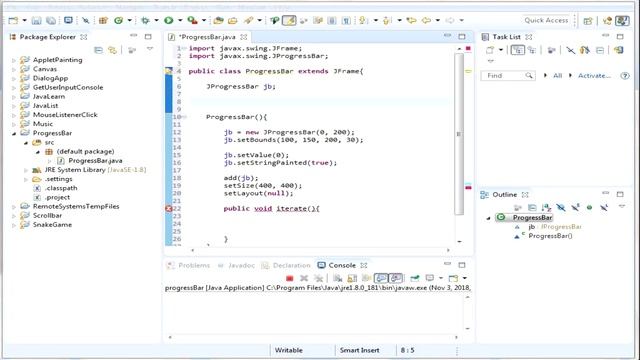Collapse ProgressBar class in Outline
This screenshot has height=360, width=640.
pyautogui.click(x=489, y=218)
